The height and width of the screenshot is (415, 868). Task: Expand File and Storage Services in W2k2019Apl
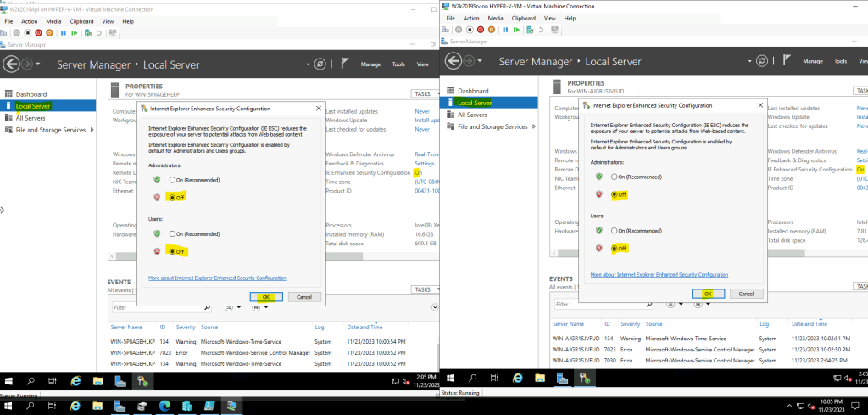coord(92,130)
